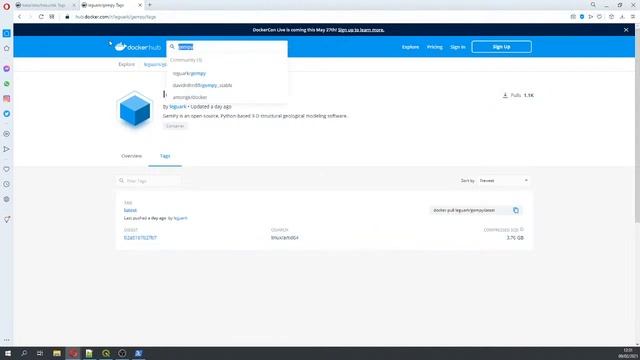
Task: Open Windows taskbar search
Action: point(24,353)
